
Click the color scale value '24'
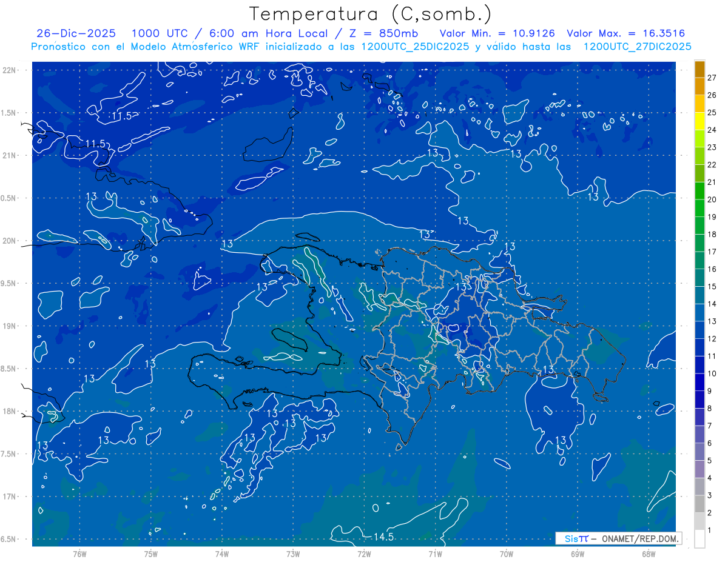pyautogui.click(x=712, y=130)
